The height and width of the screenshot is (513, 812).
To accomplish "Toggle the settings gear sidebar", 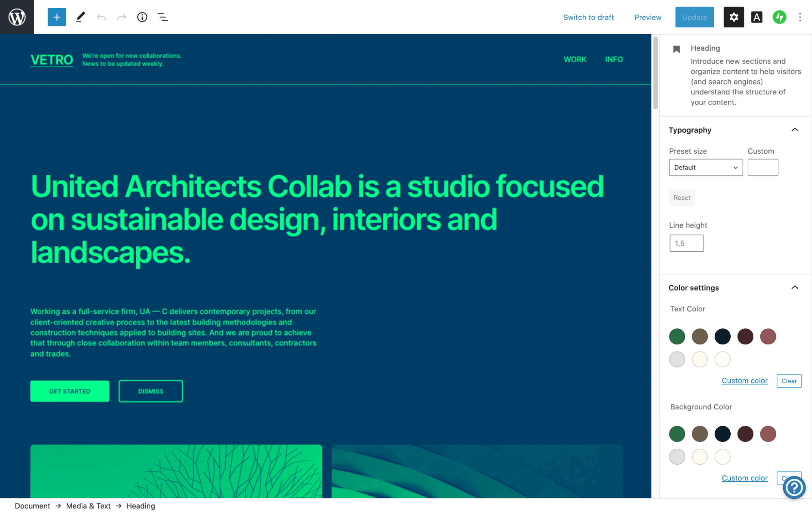I will coord(733,17).
